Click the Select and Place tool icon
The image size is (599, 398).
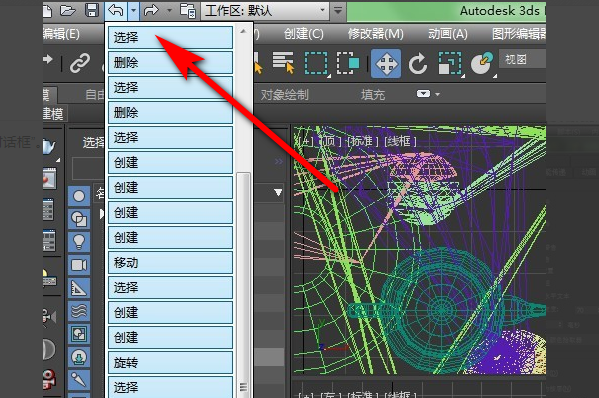[x=482, y=63]
